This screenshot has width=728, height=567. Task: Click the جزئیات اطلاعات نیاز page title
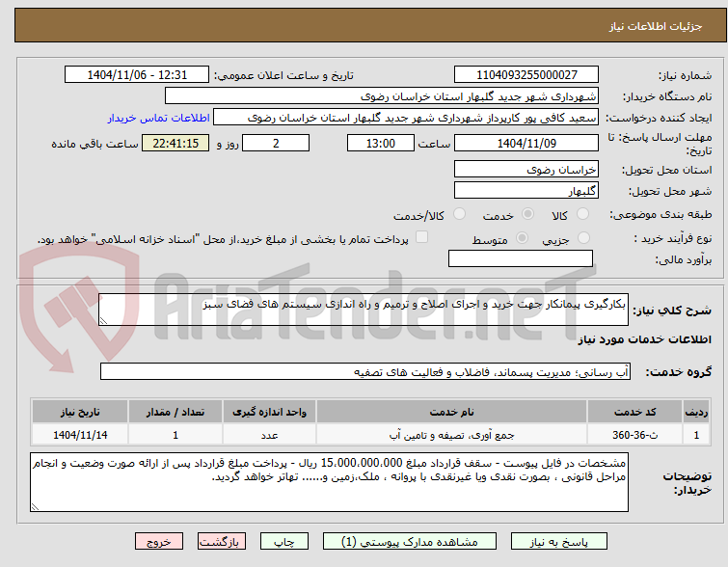pos(655,26)
